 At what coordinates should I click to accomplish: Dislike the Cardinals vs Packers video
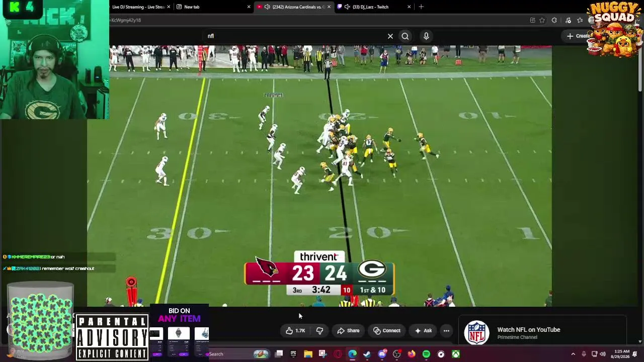point(319,331)
